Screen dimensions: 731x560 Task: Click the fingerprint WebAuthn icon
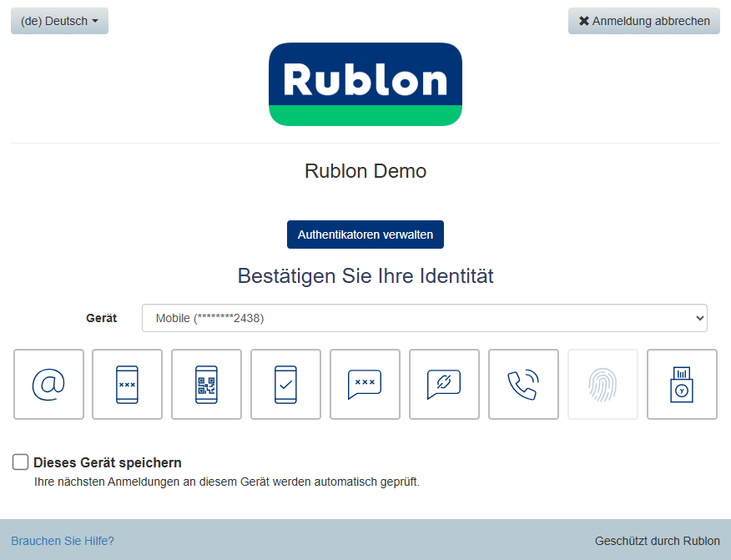(602, 384)
